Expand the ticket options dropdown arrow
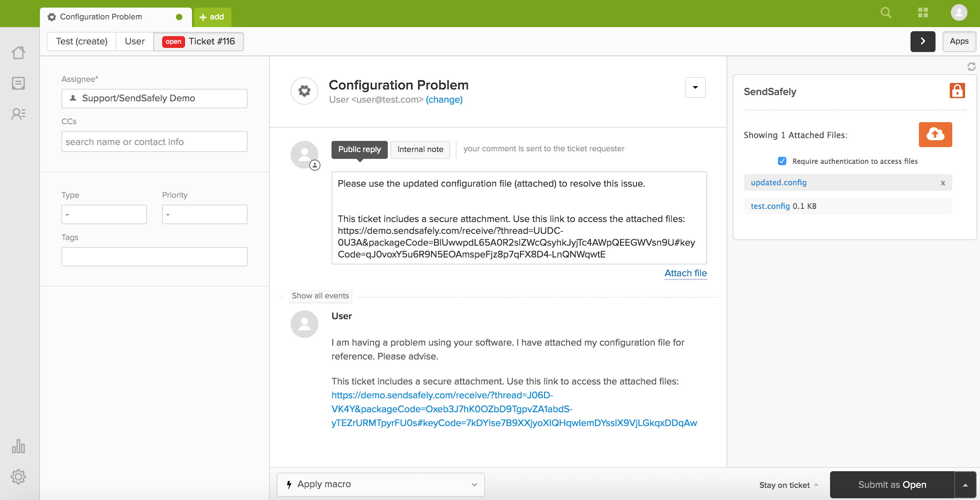The width and height of the screenshot is (980, 500). [695, 87]
